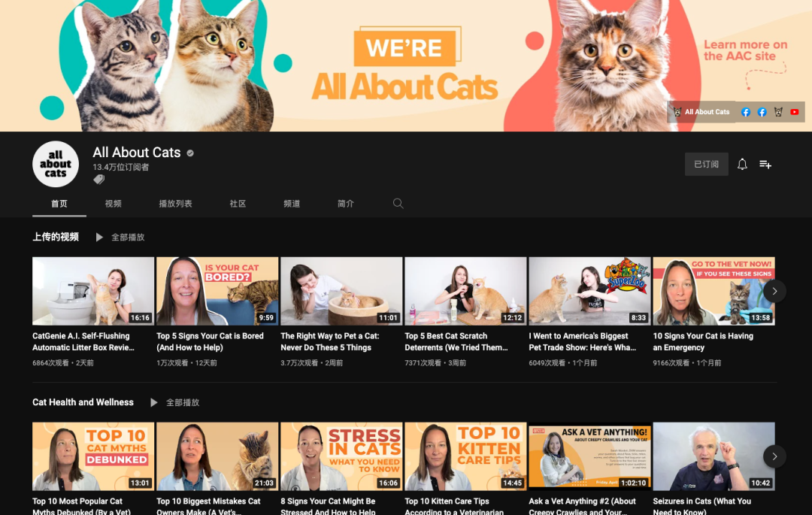Open 8 Signs Your Cat Might Be Stressed title
The width and height of the screenshot is (812, 515).
click(x=328, y=506)
